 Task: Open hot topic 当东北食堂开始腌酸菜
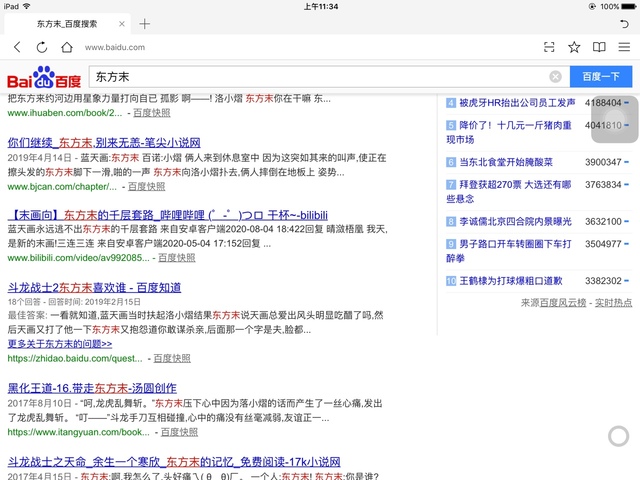(x=506, y=162)
